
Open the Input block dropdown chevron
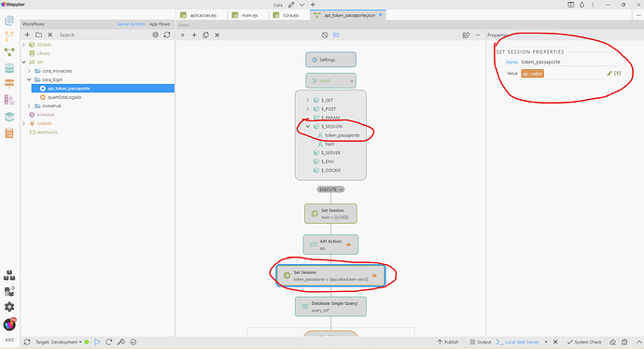click(x=352, y=81)
